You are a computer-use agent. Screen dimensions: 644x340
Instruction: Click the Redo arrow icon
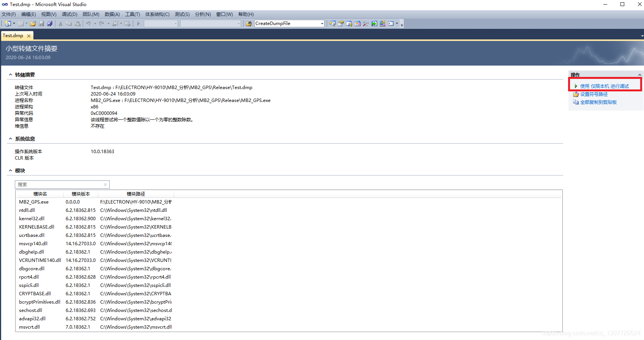pyautogui.click(x=102, y=24)
